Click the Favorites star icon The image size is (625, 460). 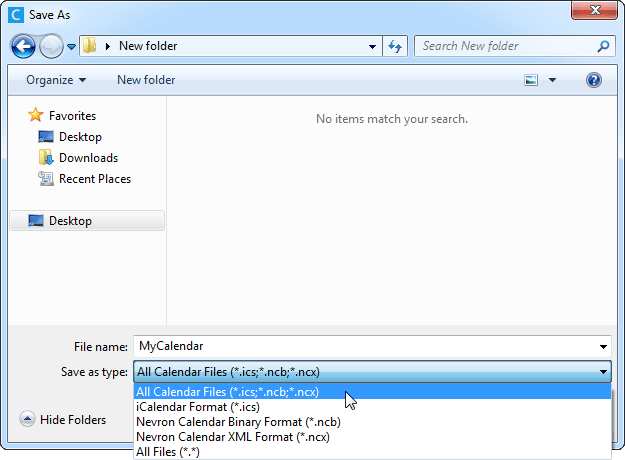(36, 116)
